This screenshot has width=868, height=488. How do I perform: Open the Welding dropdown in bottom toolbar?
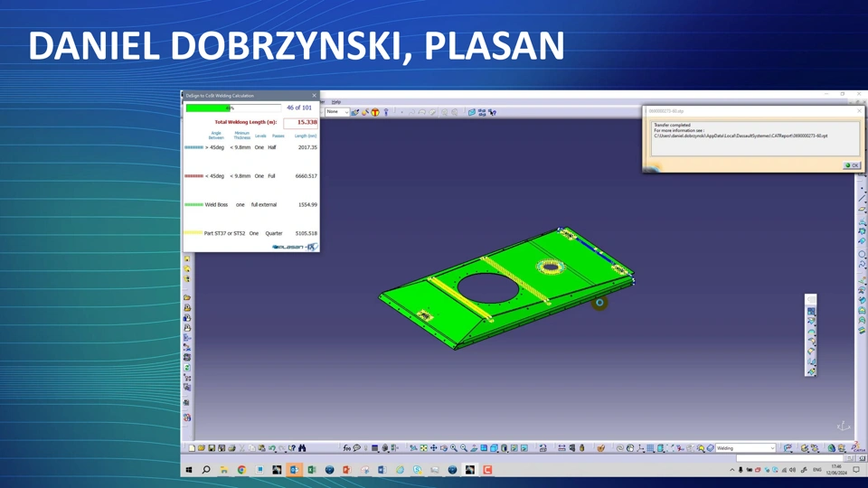(x=745, y=448)
